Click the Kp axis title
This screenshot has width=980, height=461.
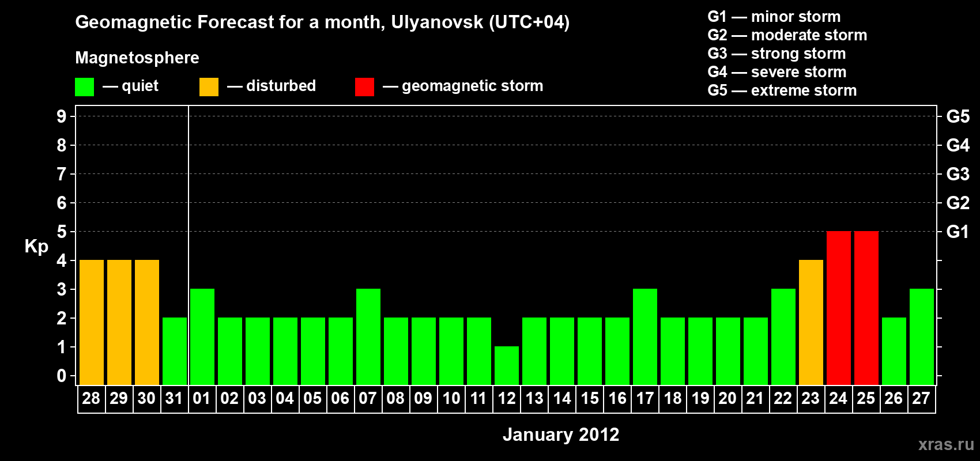pyautogui.click(x=36, y=247)
